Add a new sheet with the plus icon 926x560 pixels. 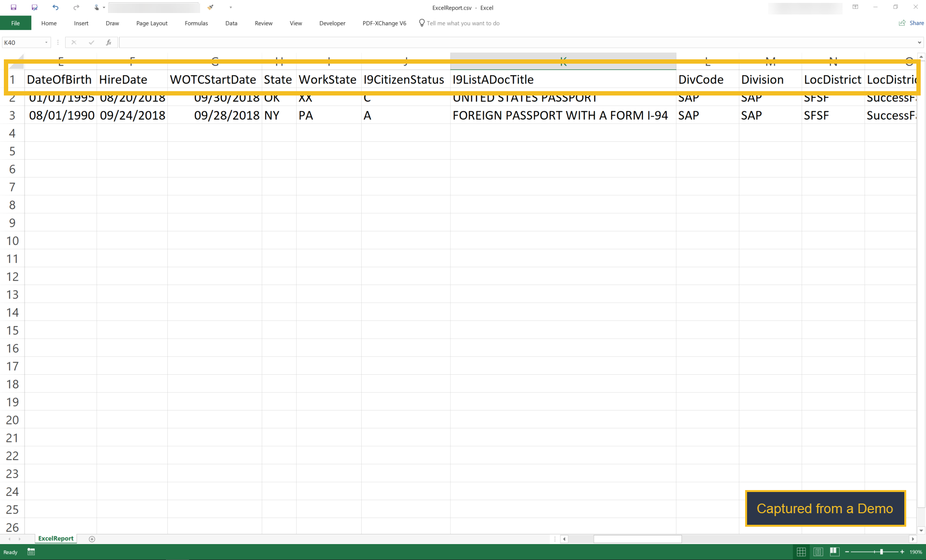pyautogui.click(x=92, y=539)
